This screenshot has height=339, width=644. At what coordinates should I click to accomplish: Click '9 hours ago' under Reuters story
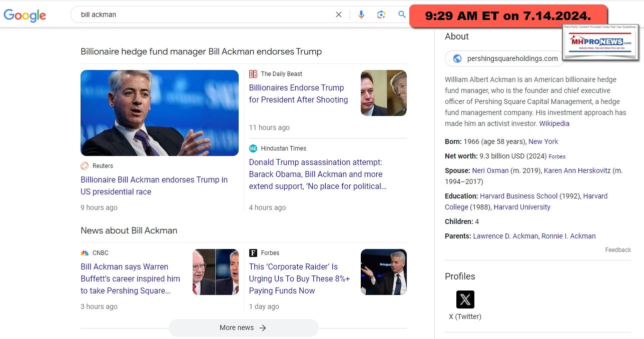99,207
